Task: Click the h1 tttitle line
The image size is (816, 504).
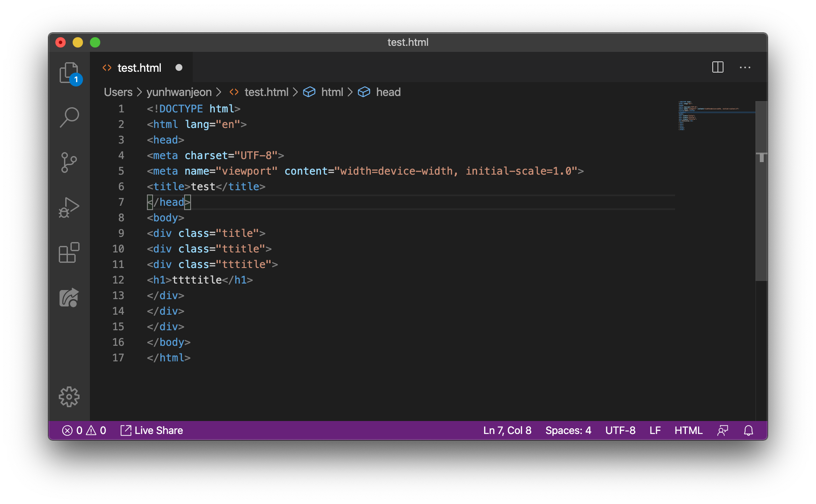Action: pos(200,280)
